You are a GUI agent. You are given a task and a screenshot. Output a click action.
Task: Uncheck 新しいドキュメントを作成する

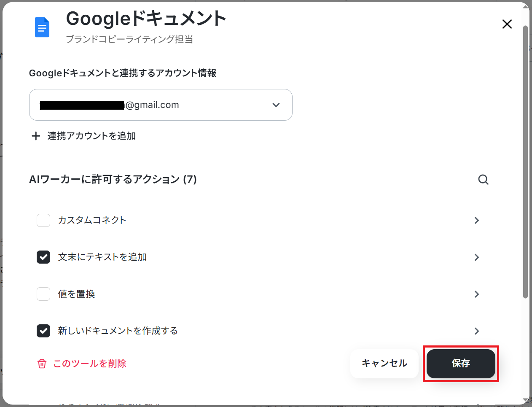click(x=43, y=331)
